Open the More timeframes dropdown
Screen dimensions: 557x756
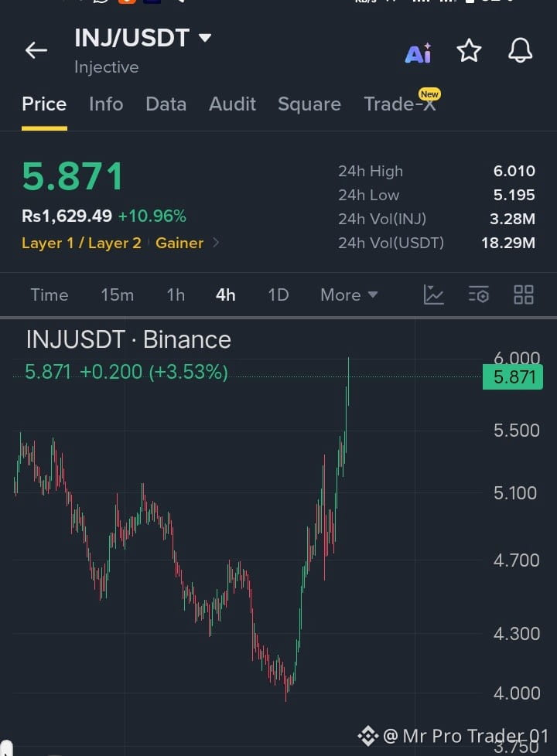pos(349,295)
